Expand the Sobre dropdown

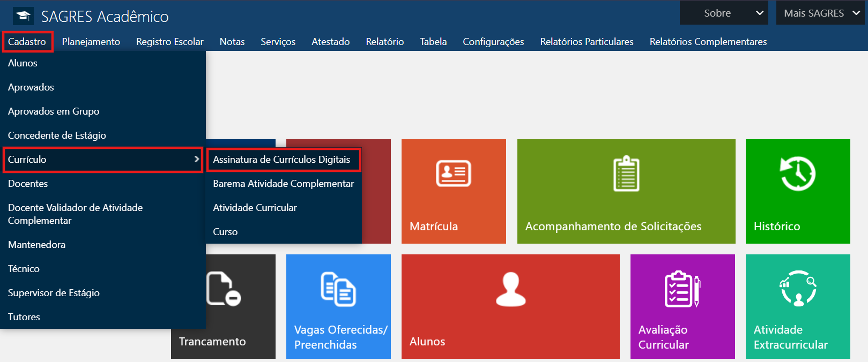tap(724, 13)
